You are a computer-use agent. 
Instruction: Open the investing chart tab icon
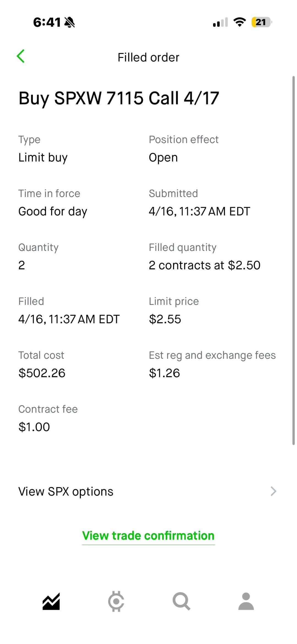51,601
